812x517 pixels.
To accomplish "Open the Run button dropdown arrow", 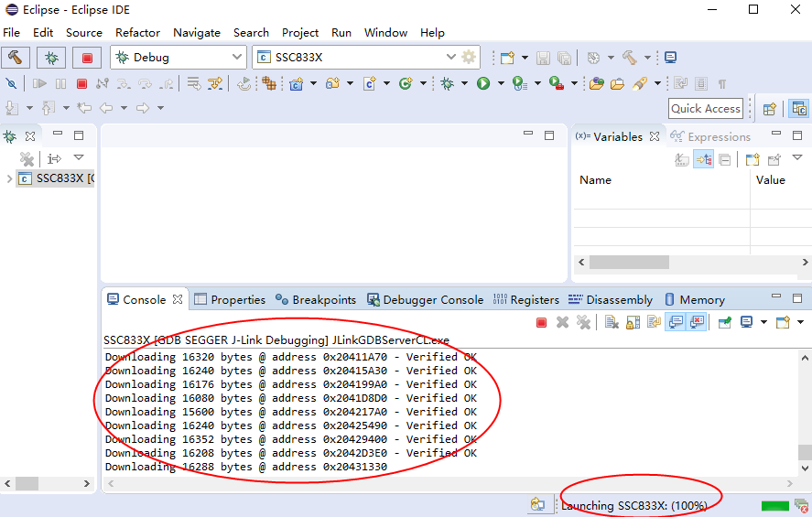I will pyautogui.click(x=501, y=83).
